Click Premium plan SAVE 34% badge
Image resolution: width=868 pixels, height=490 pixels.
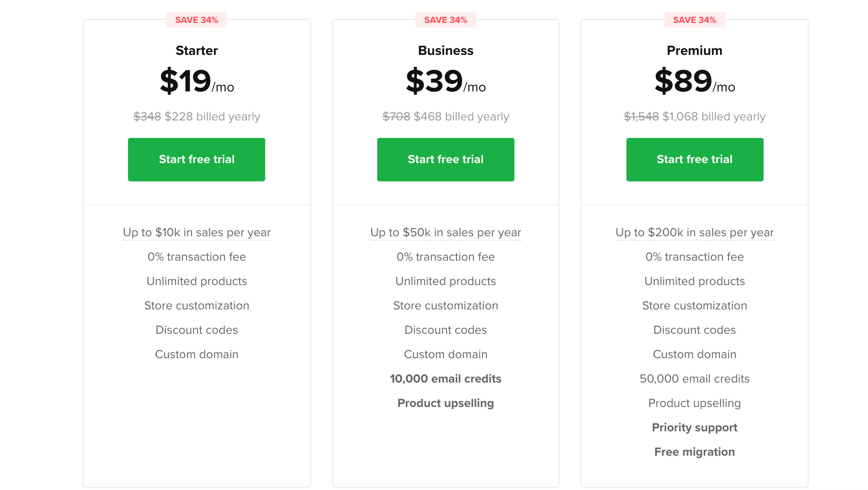[x=695, y=20]
